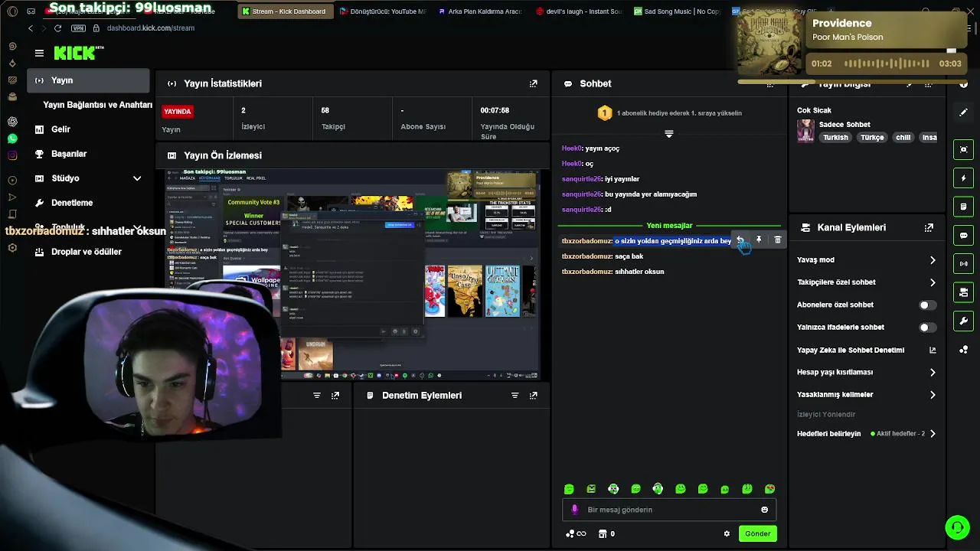
Task: Click the store icon below chat input
Action: pyautogui.click(x=603, y=533)
